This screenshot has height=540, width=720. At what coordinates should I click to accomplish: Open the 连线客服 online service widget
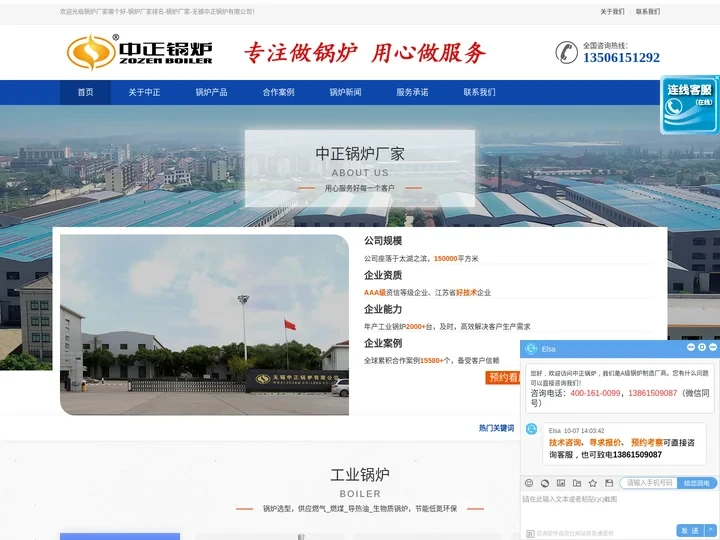point(689,105)
